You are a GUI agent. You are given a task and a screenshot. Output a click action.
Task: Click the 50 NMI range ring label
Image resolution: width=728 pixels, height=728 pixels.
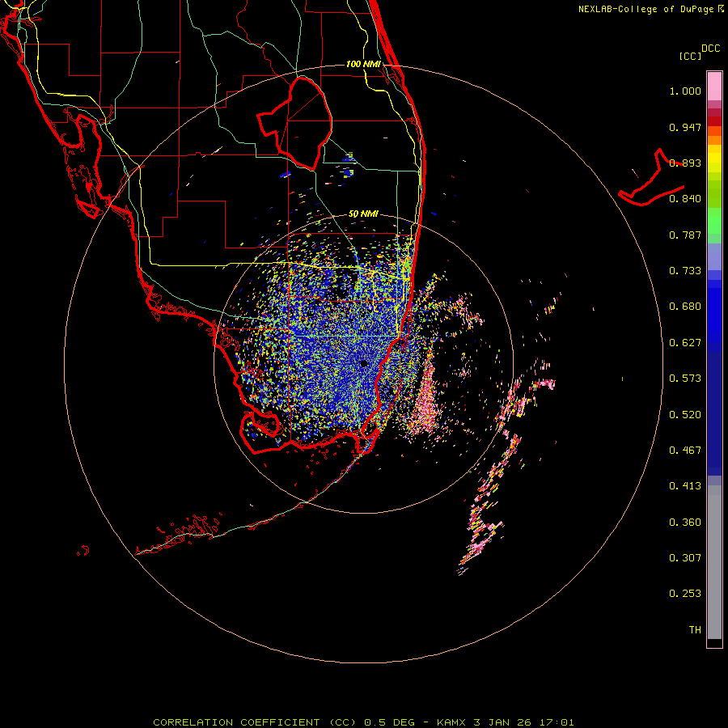363,214
